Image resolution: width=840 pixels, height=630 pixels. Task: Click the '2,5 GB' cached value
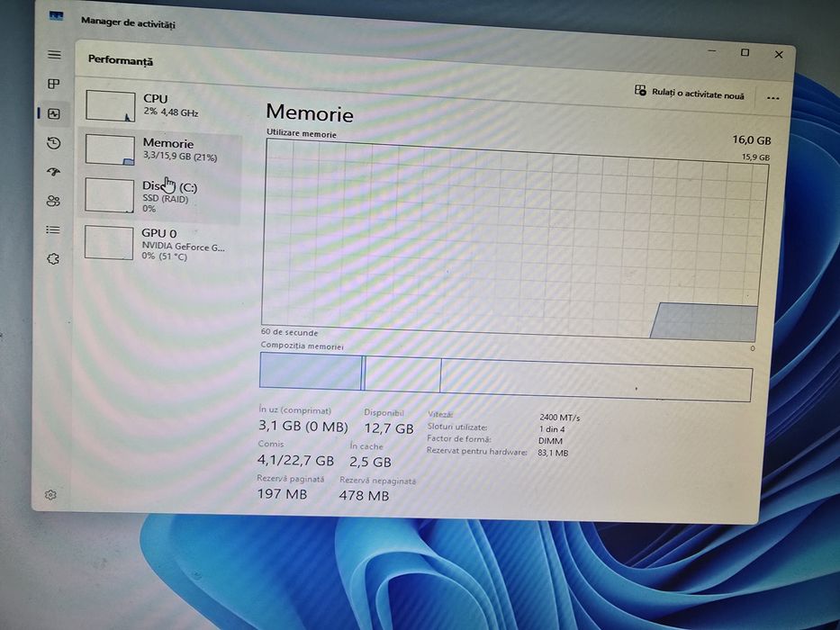370,462
